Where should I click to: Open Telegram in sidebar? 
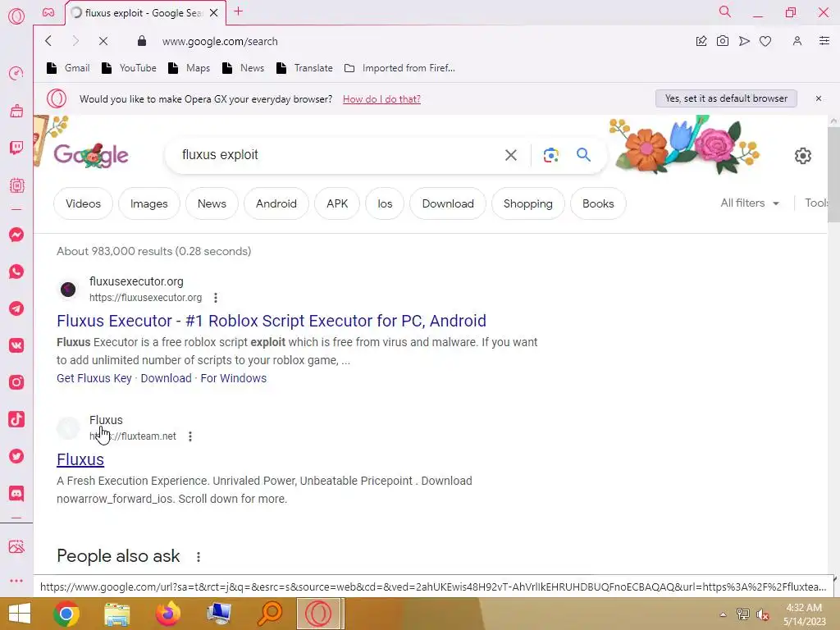tap(16, 308)
